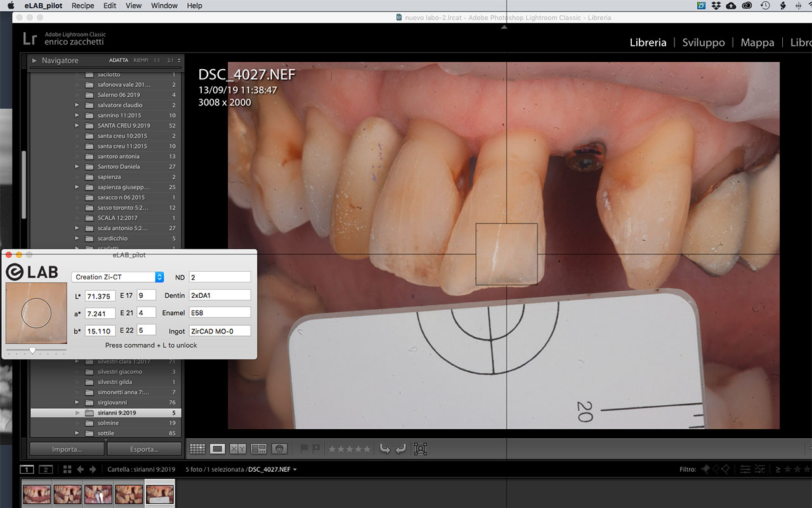812x508 pixels.
Task: Click the filmstrip back arrow
Action: pyautogui.click(x=81, y=469)
